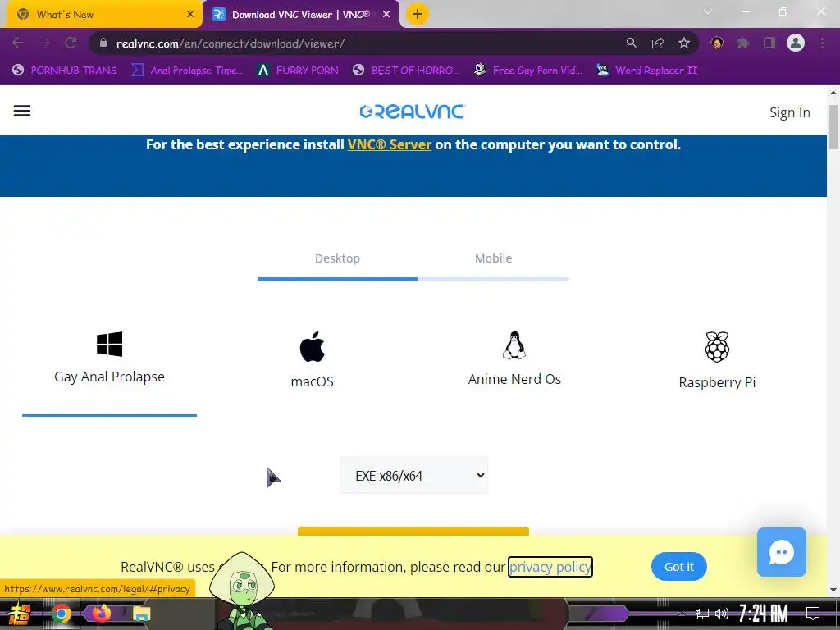Reload the current page
Screen dimensions: 840x630
tap(71, 43)
